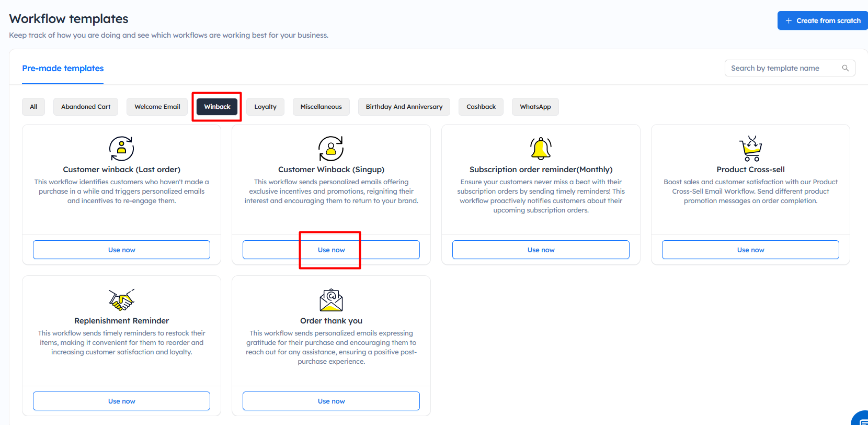Click the Customer Winback (Singup) icon

pyautogui.click(x=331, y=149)
